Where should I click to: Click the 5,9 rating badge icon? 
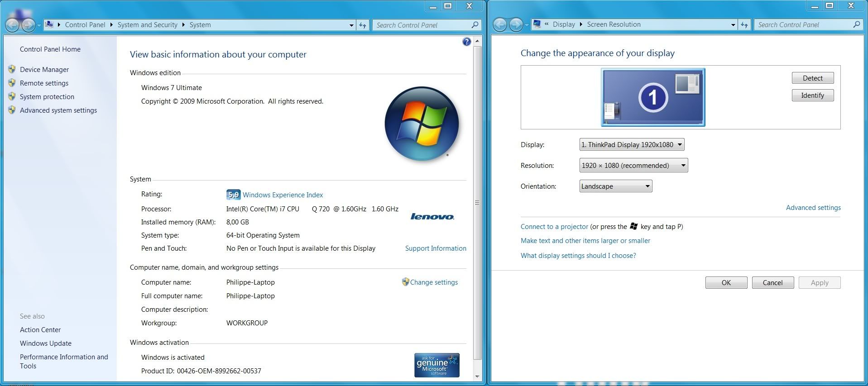click(x=233, y=195)
